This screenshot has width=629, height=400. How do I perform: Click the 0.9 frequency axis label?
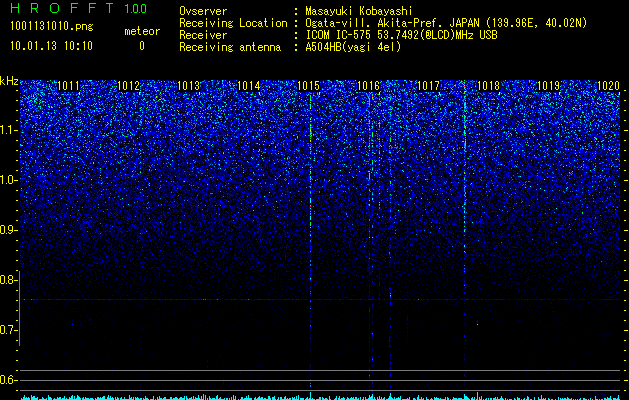9,230
